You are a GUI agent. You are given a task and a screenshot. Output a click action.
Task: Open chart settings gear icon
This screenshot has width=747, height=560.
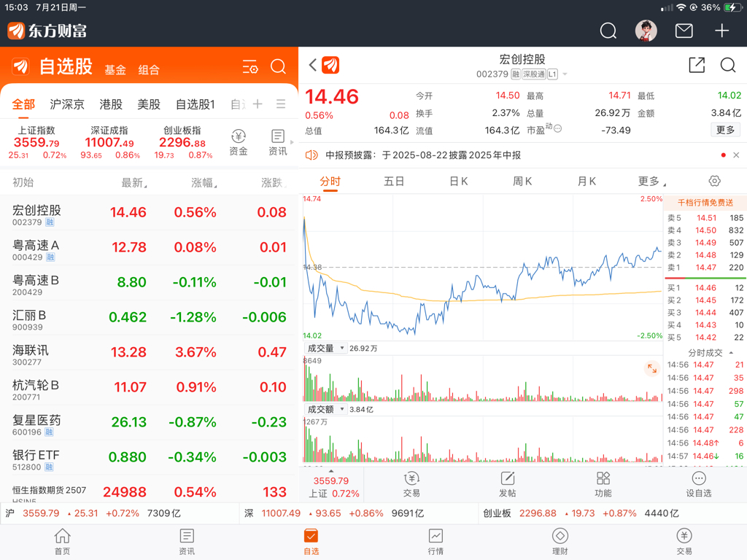(x=714, y=181)
